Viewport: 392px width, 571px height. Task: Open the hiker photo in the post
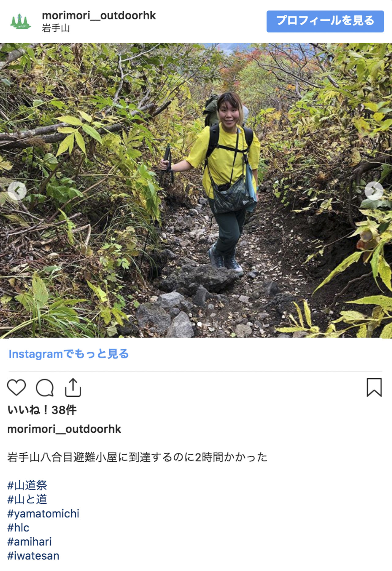pos(196,191)
